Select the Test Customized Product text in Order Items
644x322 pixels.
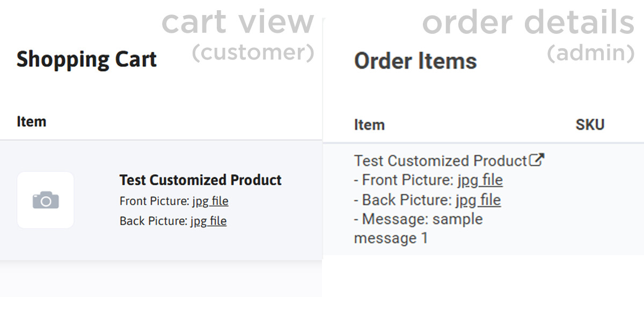[x=440, y=161]
